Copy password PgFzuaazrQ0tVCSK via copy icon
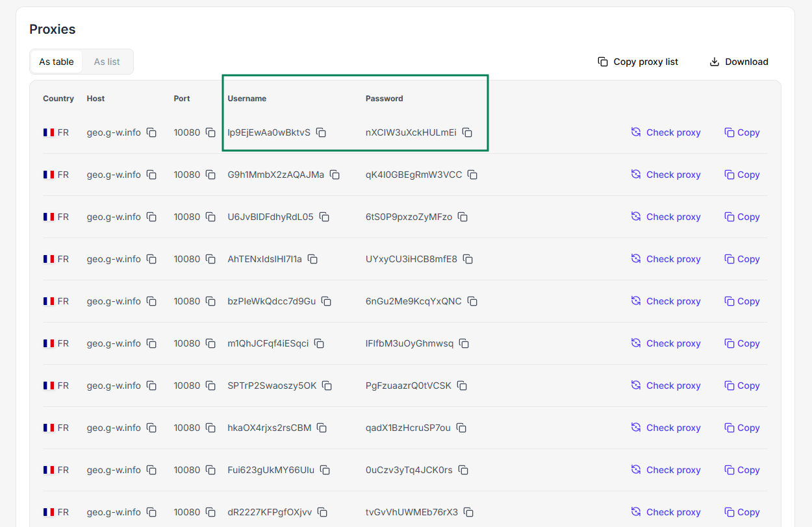The width and height of the screenshot is (812, 527). [x=462, y=386]
